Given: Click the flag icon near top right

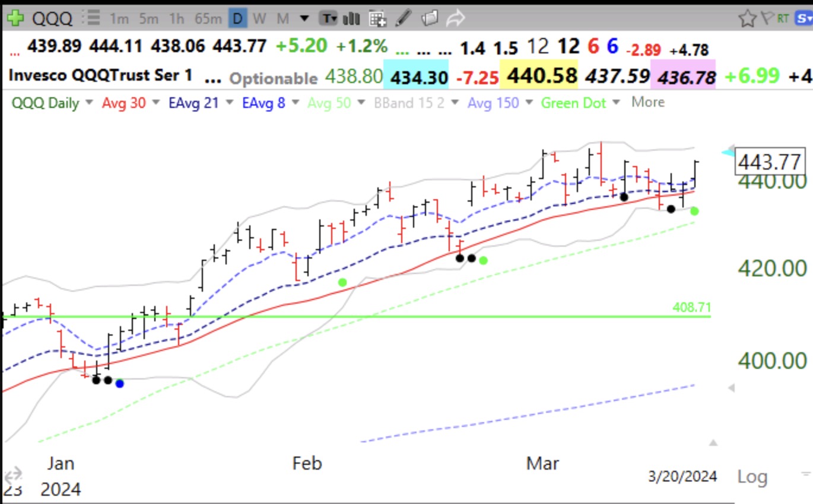Looking at the screenshot, I should click(766, 17).
